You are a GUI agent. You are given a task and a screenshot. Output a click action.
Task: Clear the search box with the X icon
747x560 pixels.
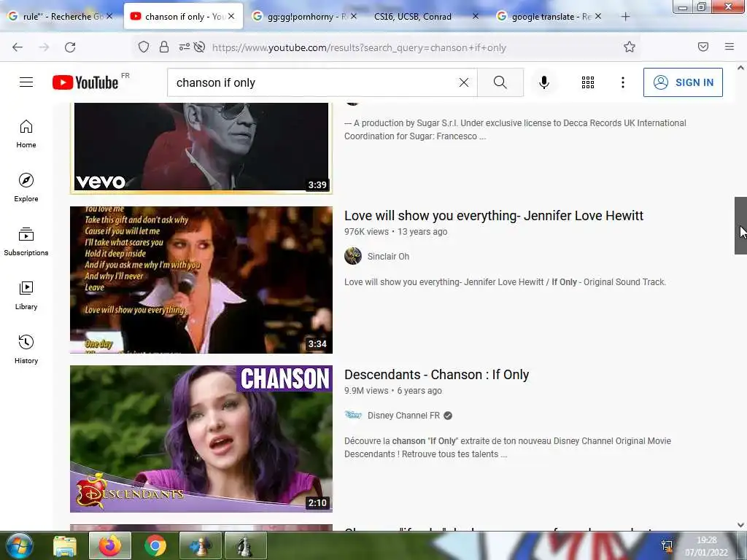(x=463, y=82)
